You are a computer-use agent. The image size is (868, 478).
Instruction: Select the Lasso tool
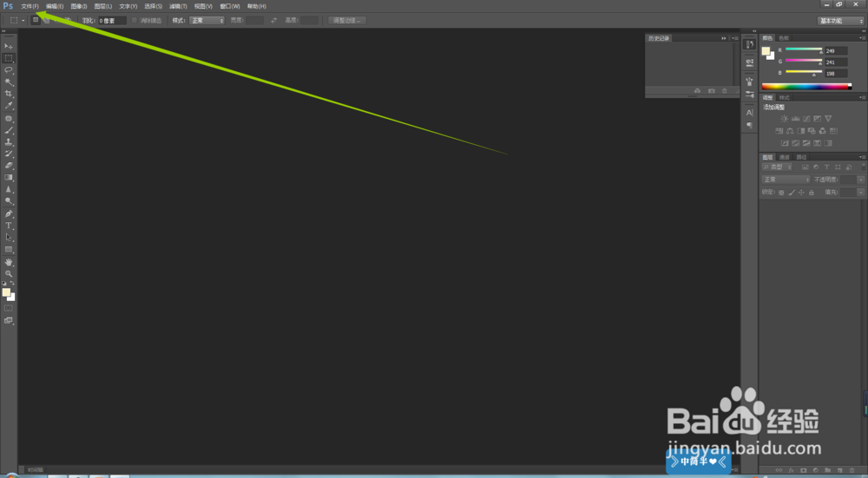pos(9,70)
